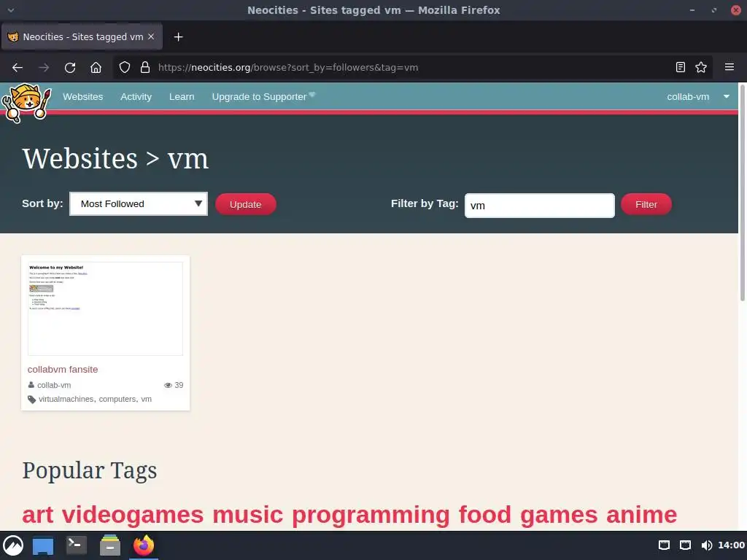Click the padlock site security icon
This screenshot has width=747, height=560.
145,68
